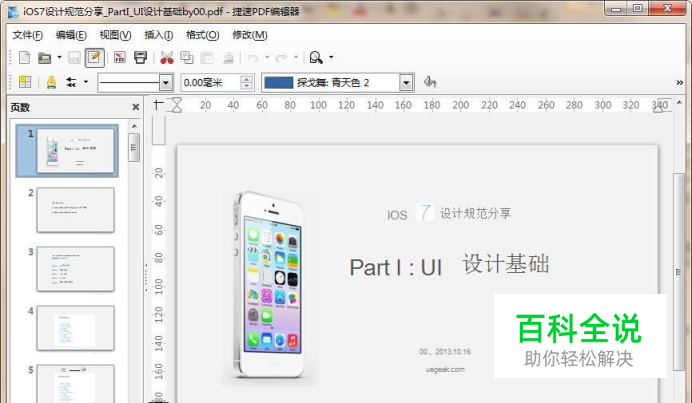This screenshot has height=403, width=692.
Task: Select page 5 thumbnail
Action: (75, 383)
